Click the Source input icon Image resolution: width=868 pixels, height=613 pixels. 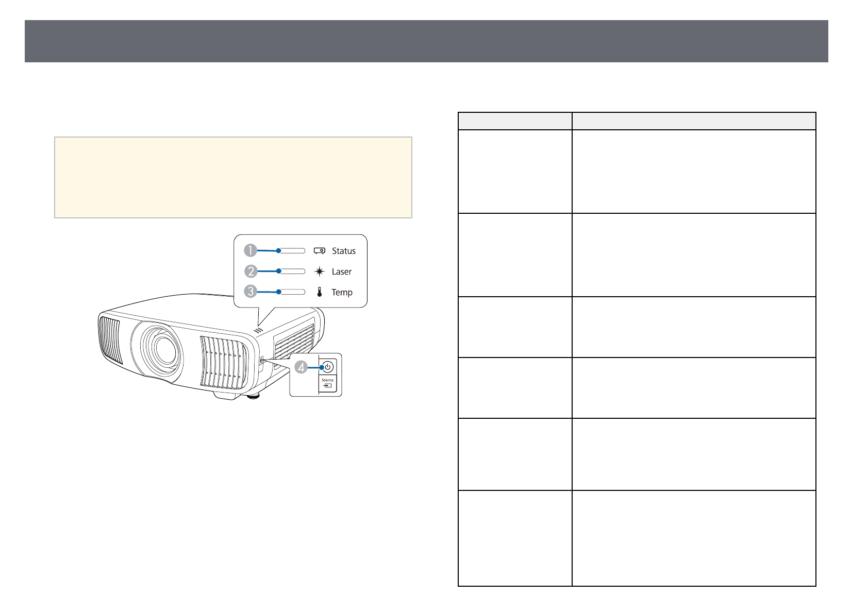click(x=327, y=385)
